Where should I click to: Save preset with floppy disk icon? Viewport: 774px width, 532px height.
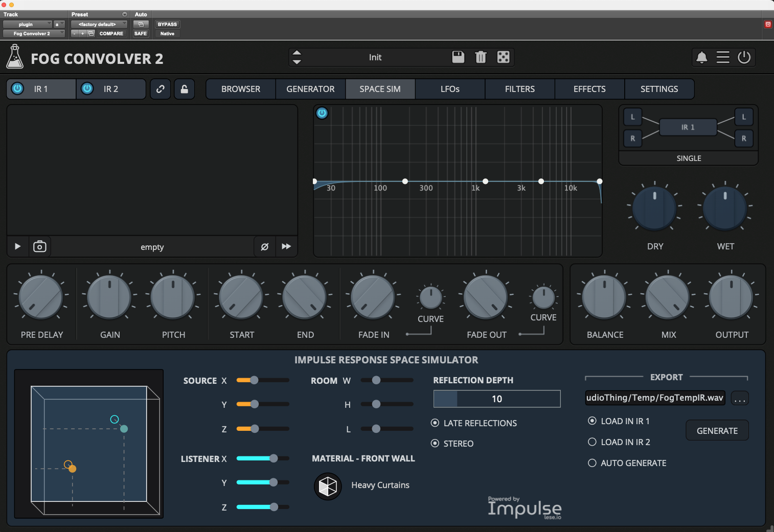tap(458, 57)
